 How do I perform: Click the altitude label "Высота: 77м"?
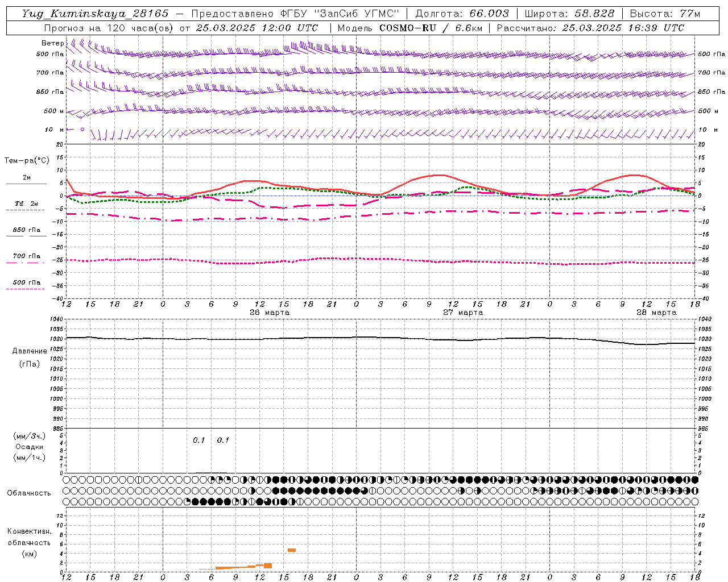(665, 14)
